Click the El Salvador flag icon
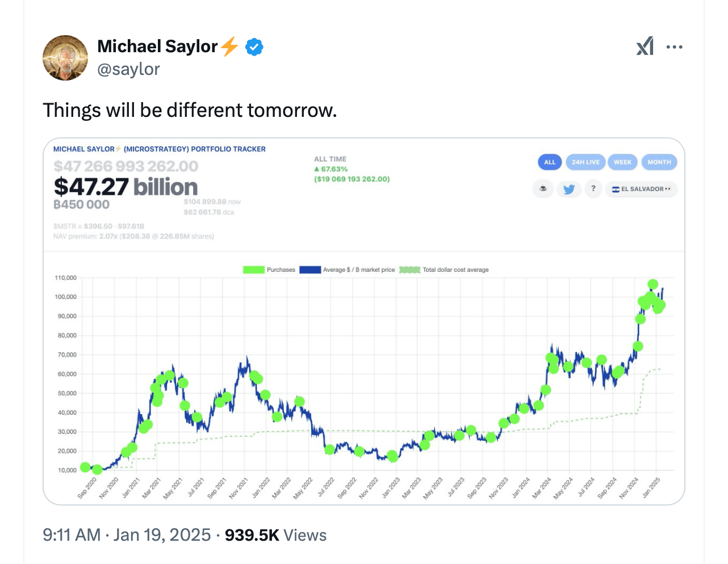This screenshot has height=564, width=728. pos(617,189)
